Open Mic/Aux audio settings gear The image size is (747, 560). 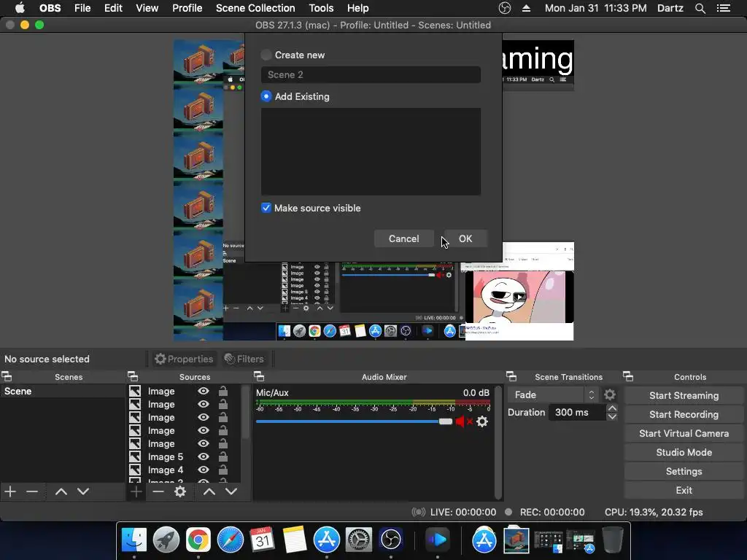point(482,421)
